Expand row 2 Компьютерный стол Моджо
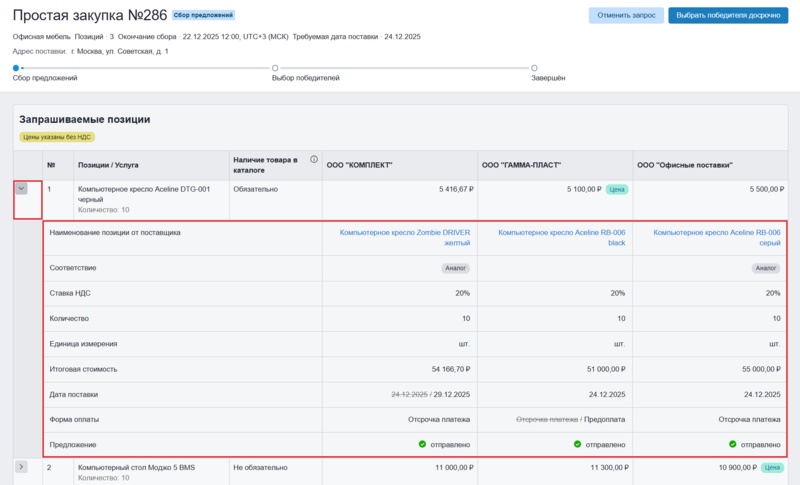Screen dimensions: 800x485 pyautogui.click(x=22, y=467)
